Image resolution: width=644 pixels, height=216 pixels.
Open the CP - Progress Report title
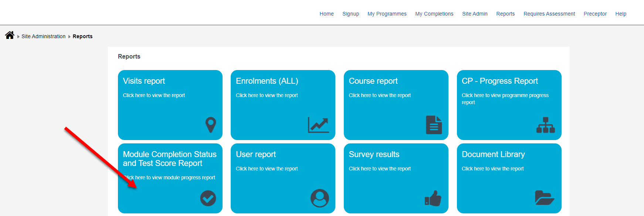(x=500, y=81)
